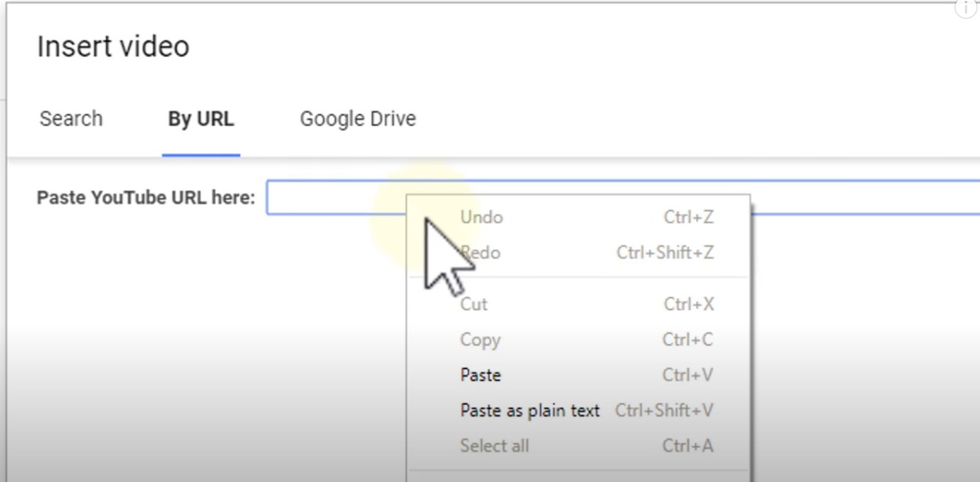
Task: Click the Ctrl+C shortcut hint
Action: [x=688, y=340]
